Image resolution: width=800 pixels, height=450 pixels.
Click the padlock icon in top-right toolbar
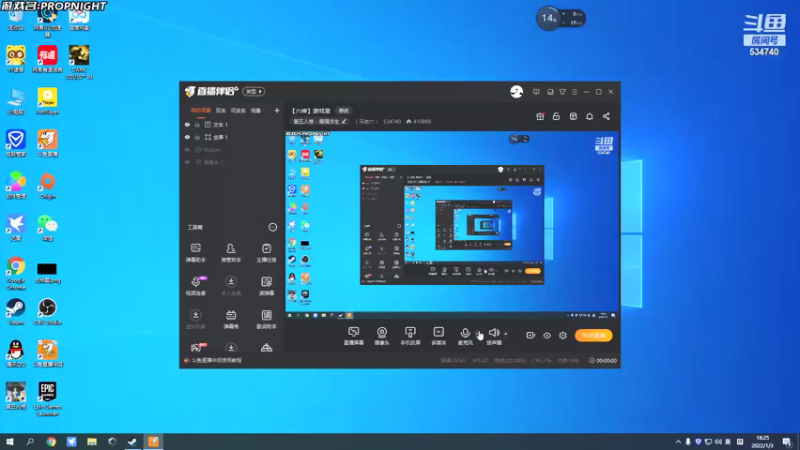tap(556, 116)
